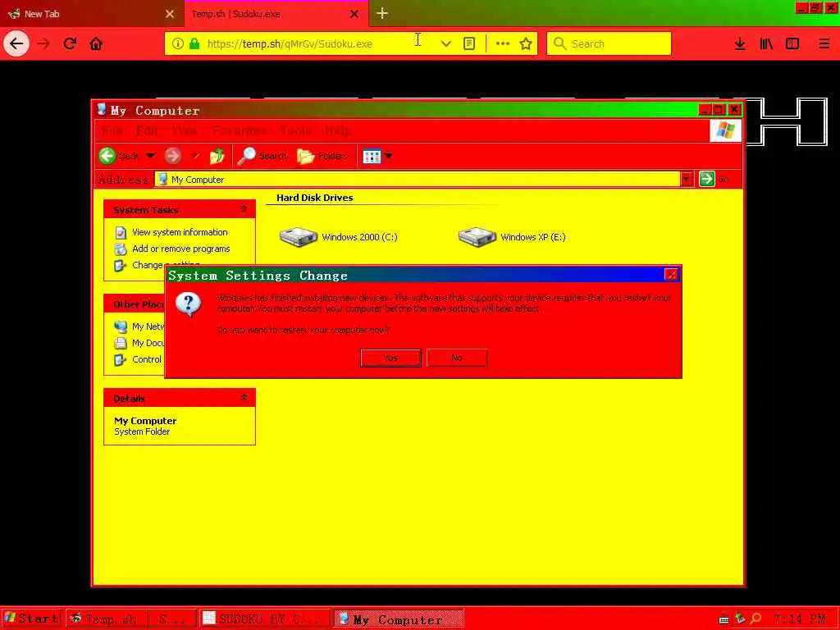Bookmark this page with the star
Viewport: 840px width, 630px height.
click(x=526, y=43)
